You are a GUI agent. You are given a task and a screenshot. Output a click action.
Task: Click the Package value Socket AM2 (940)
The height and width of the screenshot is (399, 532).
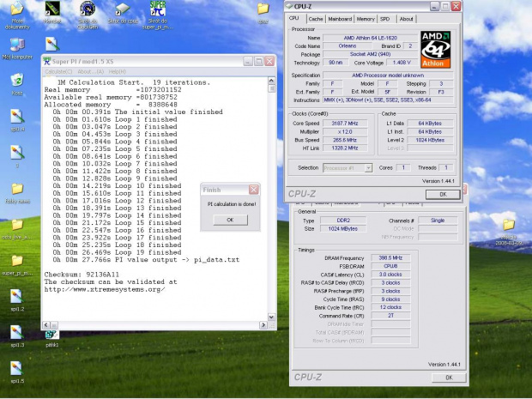[x=370, y=54]
